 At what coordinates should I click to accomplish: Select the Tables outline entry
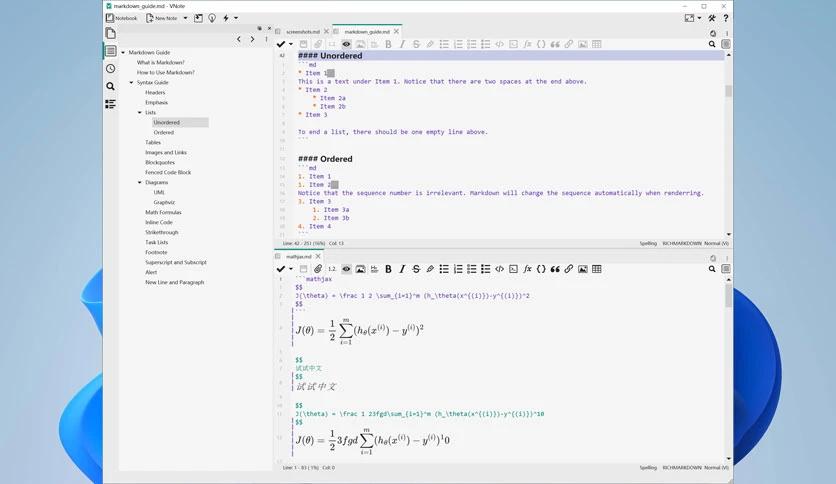[x=153, y=142]
